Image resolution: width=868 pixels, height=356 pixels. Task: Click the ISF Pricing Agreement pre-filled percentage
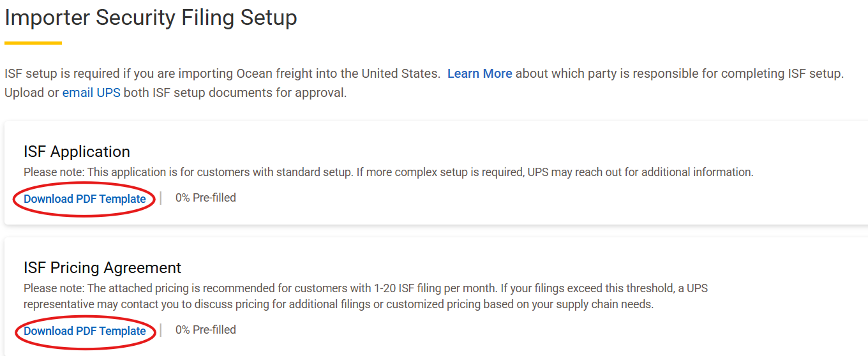pos(206,330)
